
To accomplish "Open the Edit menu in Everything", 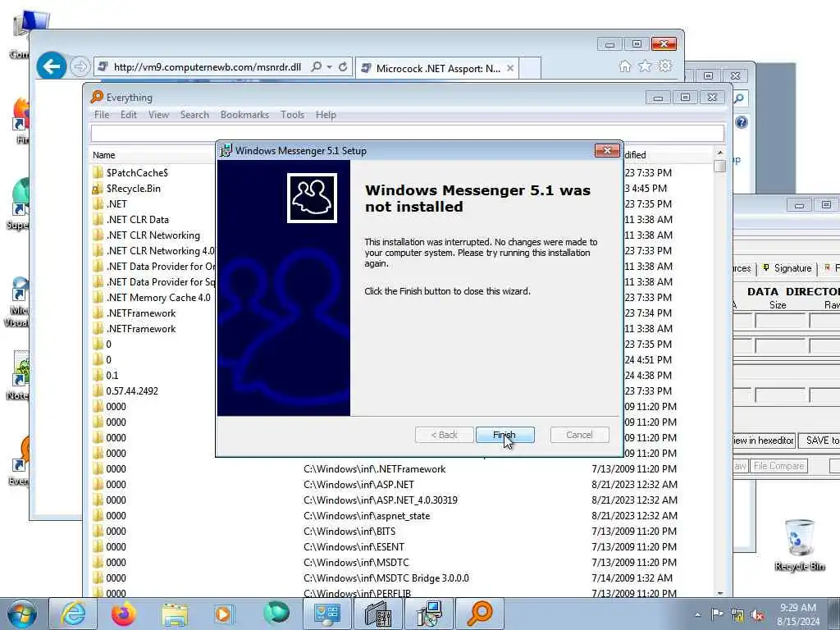I will (x=129, y=115).
